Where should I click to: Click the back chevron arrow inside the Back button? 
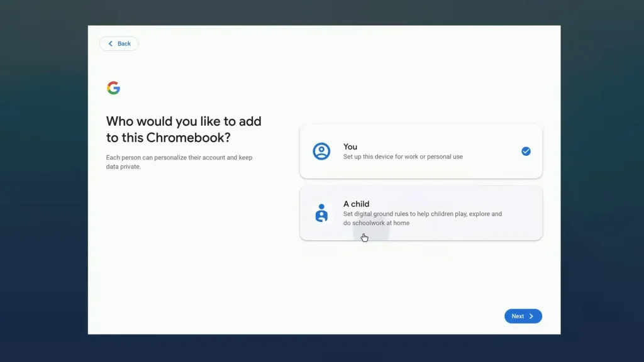point(111,43)
